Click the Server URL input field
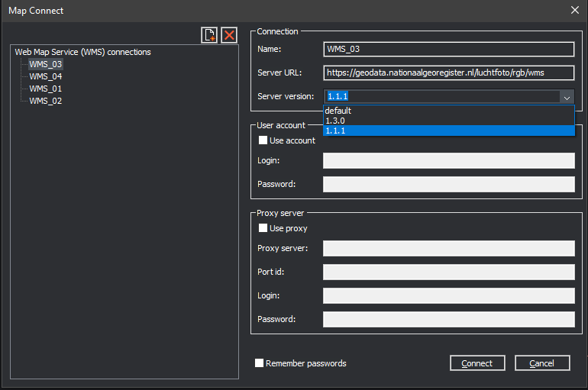 448,73
